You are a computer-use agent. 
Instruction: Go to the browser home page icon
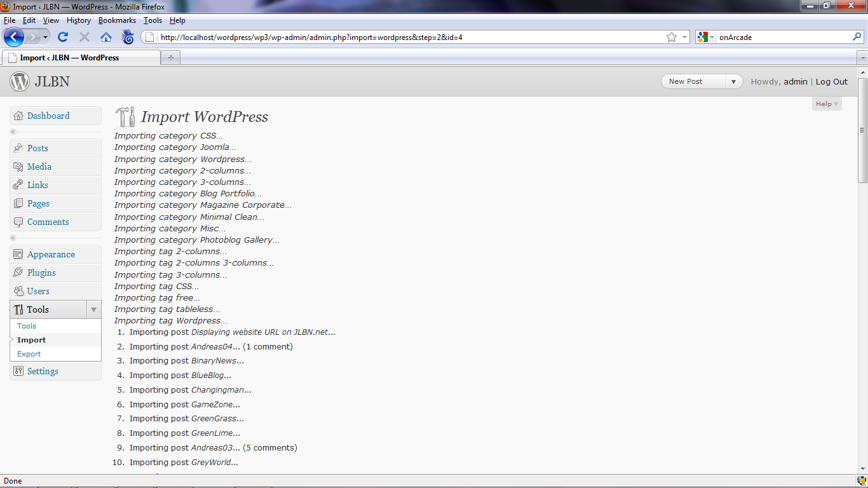click(106, 37)
